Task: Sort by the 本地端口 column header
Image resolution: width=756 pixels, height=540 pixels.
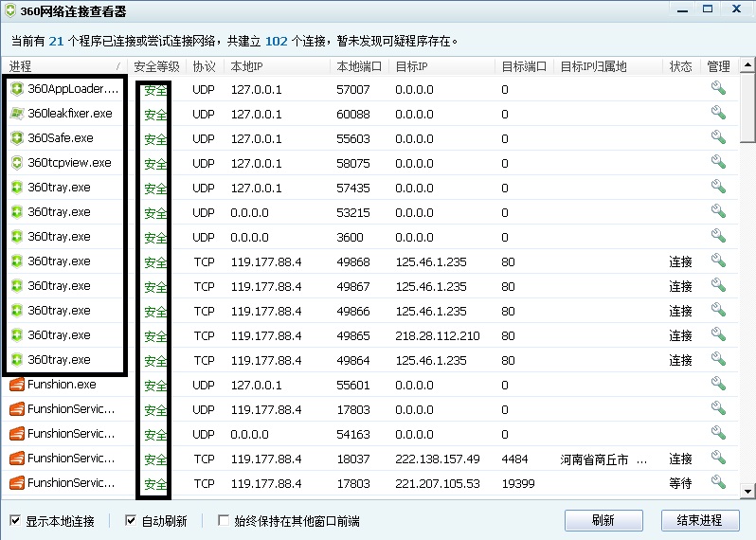Action: coord(359,66)
